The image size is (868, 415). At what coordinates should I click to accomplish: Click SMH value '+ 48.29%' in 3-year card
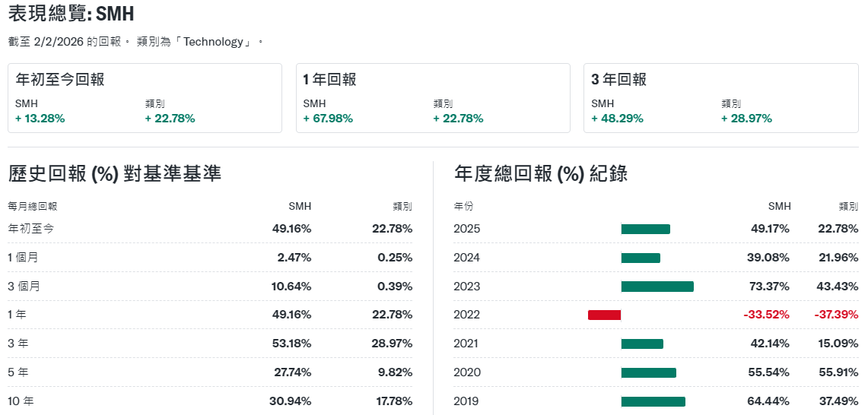click(617, 118)
